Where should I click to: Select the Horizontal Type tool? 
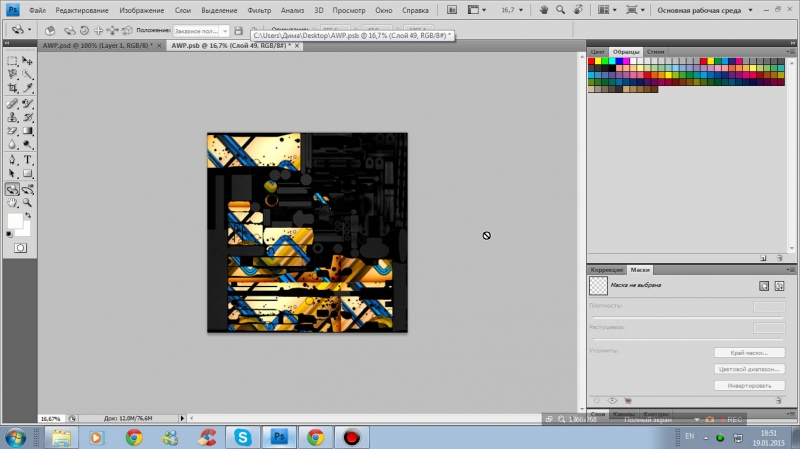pyautogui.click(x=28, y=160)
